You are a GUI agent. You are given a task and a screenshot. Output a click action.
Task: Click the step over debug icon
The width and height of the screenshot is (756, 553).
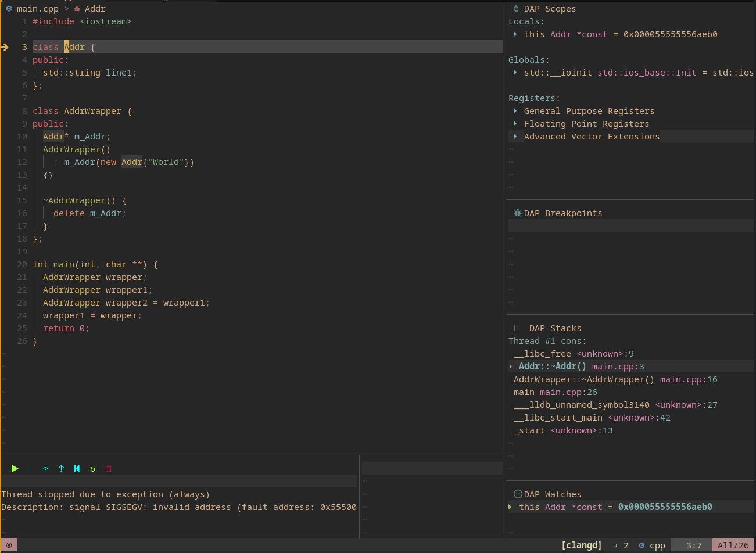(x=45, y=469)
